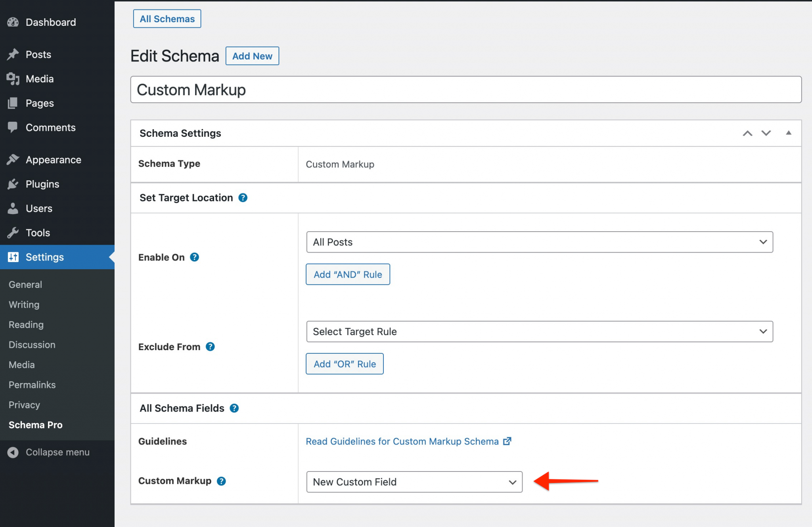
Task: Open the Select Target Rule dropdown
Action: tap(539, 332)
